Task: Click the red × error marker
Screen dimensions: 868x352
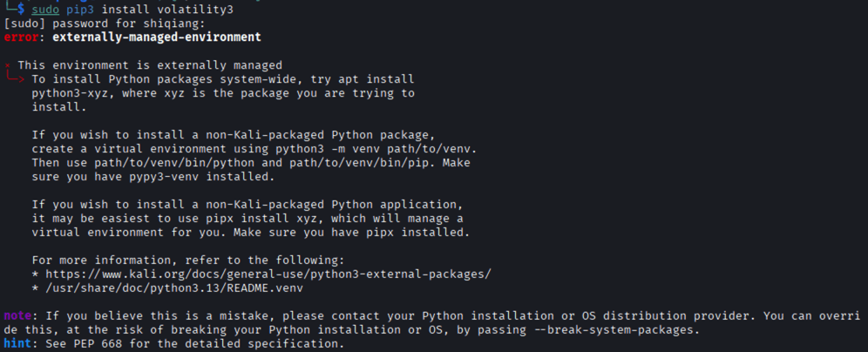Action: [x=7, y=65]
